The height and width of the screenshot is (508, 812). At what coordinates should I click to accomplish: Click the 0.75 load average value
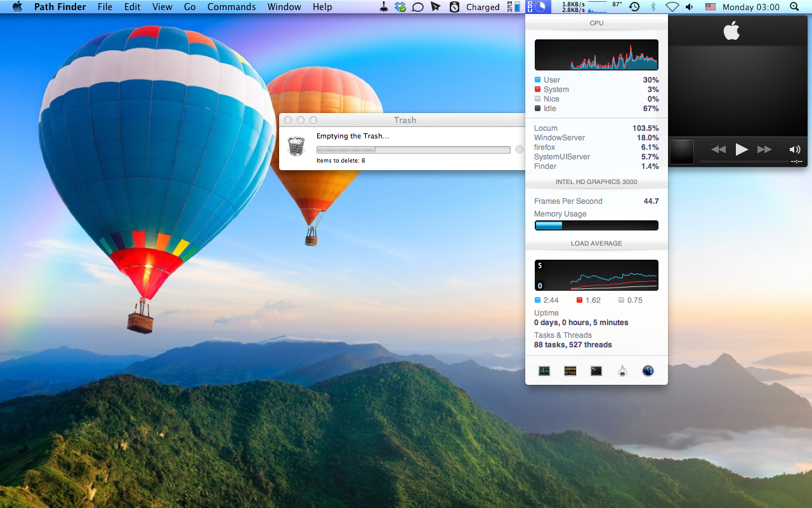(x=635, y=300)
